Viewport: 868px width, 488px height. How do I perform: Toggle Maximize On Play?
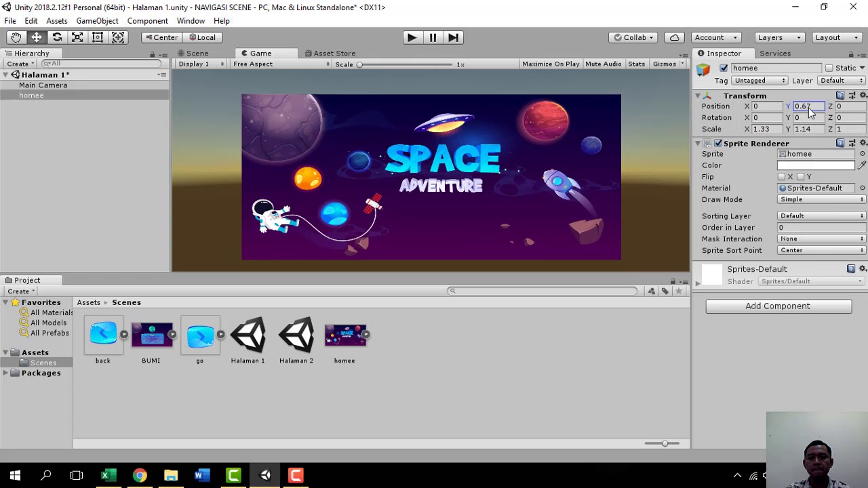coord(551,64)
